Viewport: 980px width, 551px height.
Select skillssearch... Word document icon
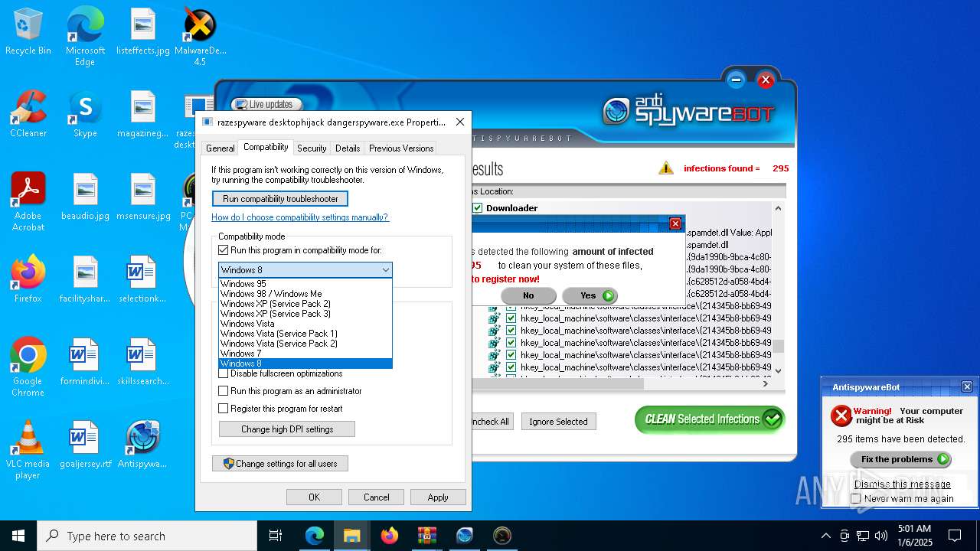coord(142,362)
